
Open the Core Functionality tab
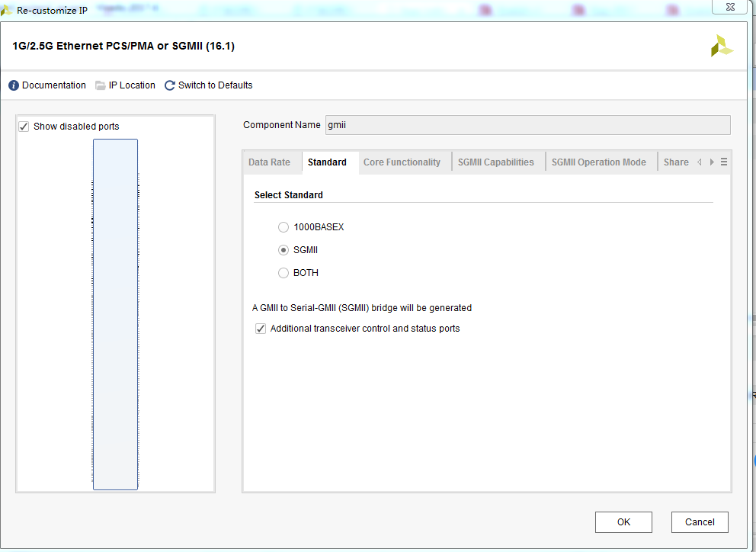(x=402, y=162)
